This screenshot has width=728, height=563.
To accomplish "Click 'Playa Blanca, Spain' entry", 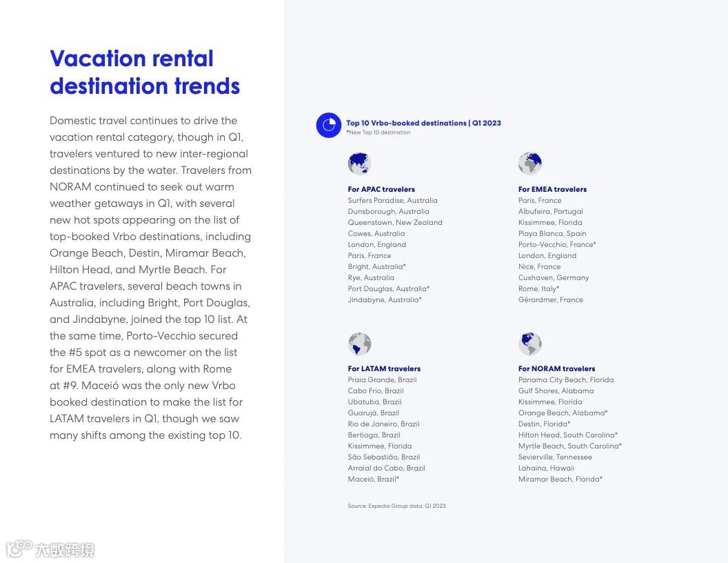I will (552, 234).
